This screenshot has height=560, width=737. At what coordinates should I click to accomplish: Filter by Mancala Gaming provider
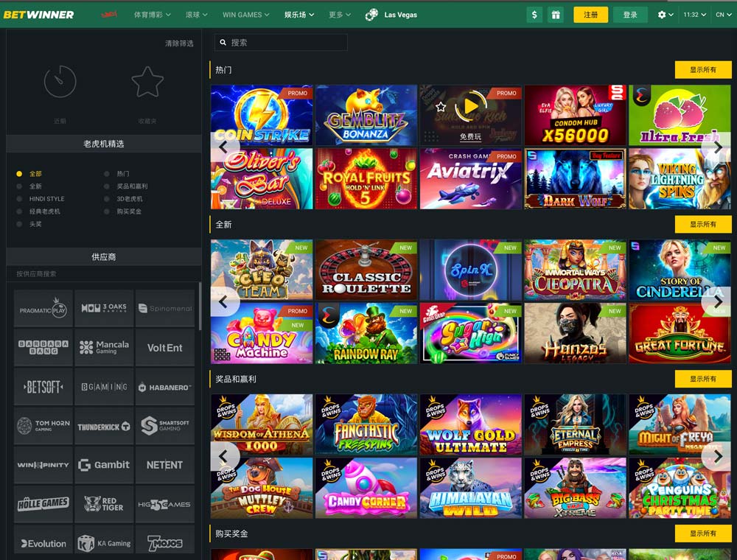click(x=104, y=348)
